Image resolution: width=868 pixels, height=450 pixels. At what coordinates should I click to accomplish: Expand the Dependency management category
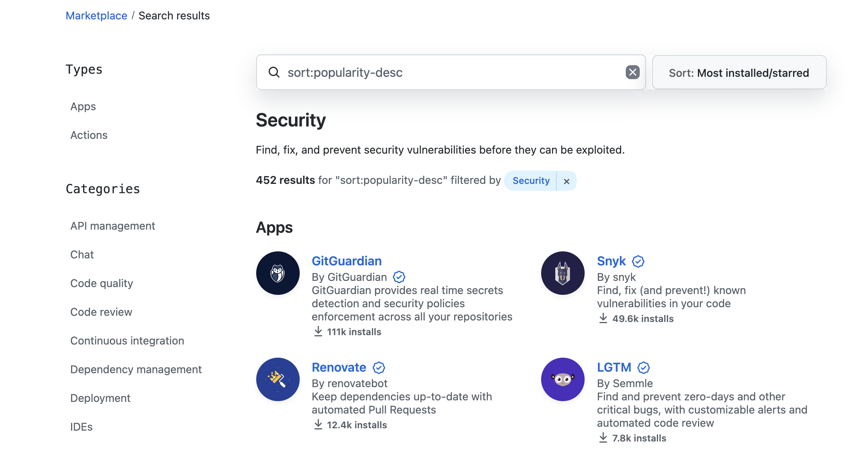click(x=136, y=369)
